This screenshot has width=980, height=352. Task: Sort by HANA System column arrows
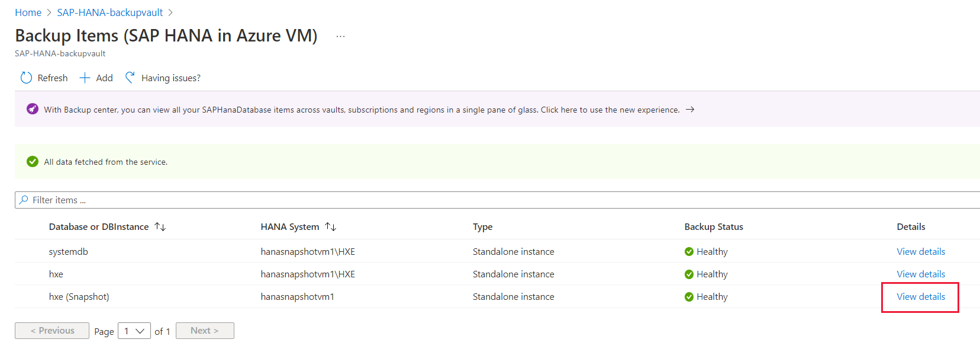[331, 226]
